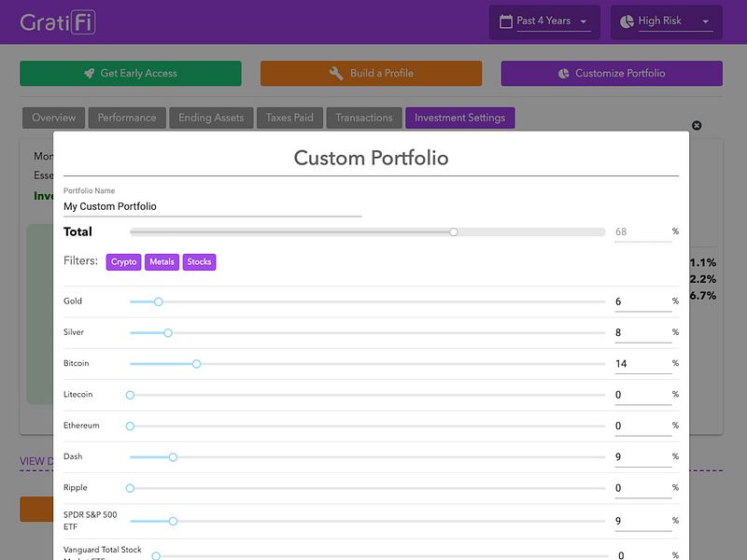Click the calendar icon beside Past 4 Years
Image resolution: width=747 pixels, height=560 pixels.
click(x=505, y=21)
